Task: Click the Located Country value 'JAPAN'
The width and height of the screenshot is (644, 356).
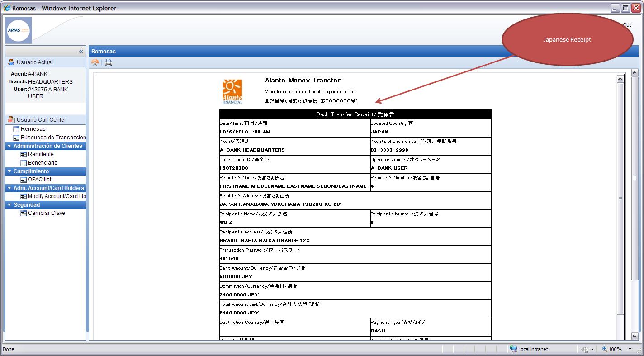Action: [x=379, y=132]
